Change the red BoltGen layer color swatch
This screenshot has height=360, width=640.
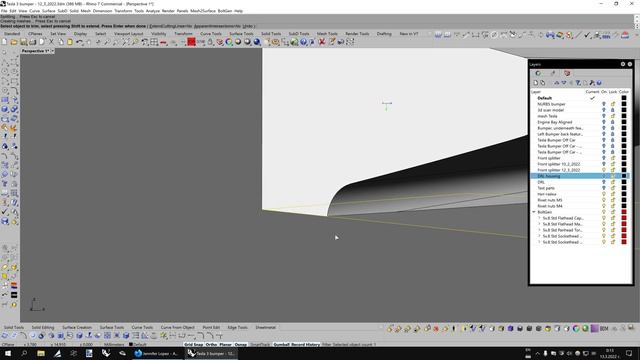point(624,212)
